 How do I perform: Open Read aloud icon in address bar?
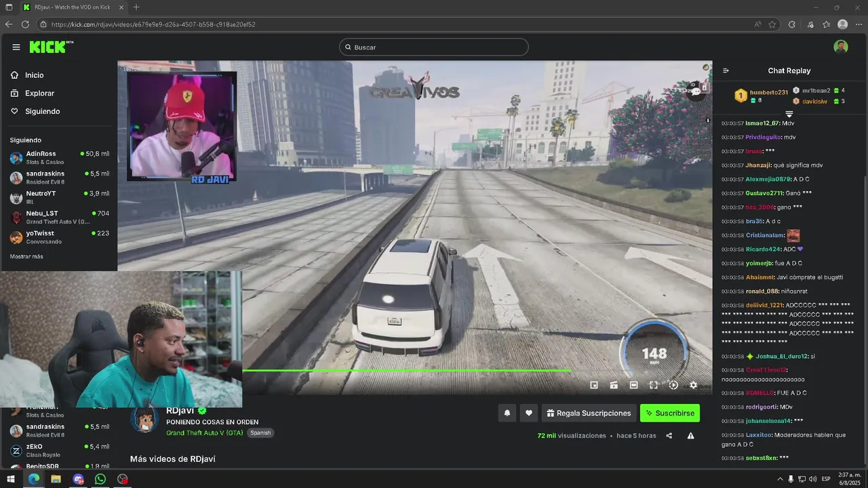pos(757,24)
